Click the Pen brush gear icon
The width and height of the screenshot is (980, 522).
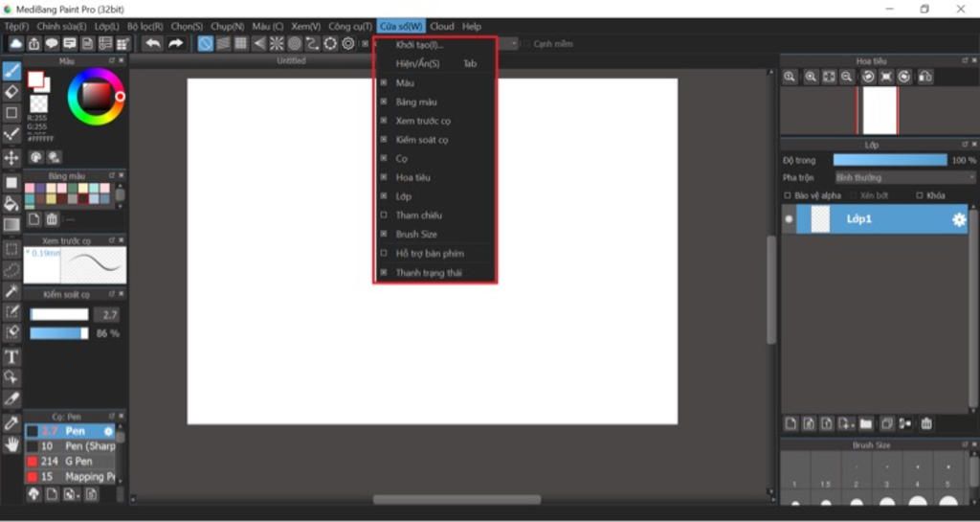pyautogui.click(x=109, y=431)
